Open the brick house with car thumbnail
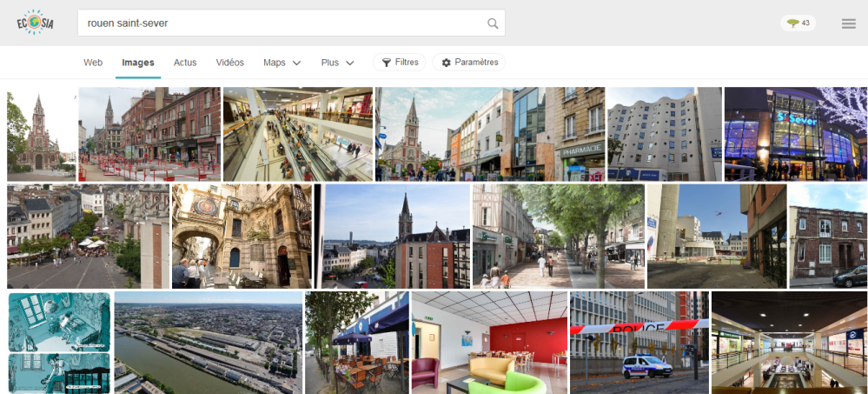Viewport: 868px width, 394px height. [x=828, y=237]
